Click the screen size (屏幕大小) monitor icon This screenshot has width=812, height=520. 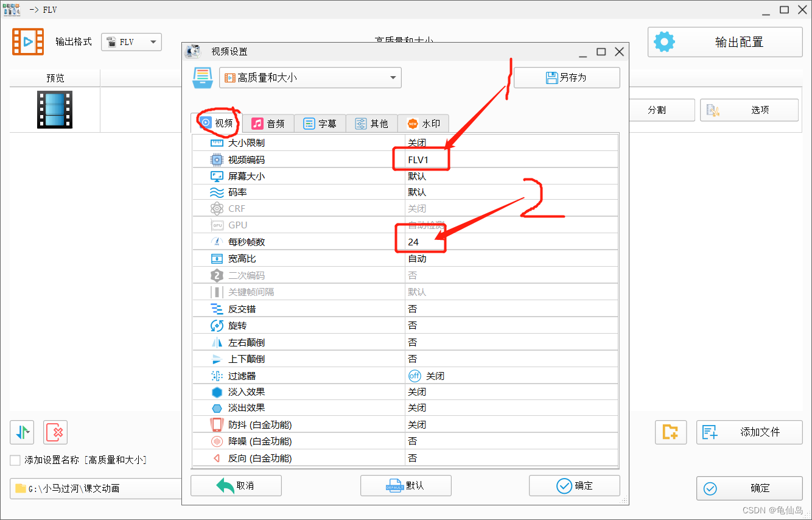217,175
